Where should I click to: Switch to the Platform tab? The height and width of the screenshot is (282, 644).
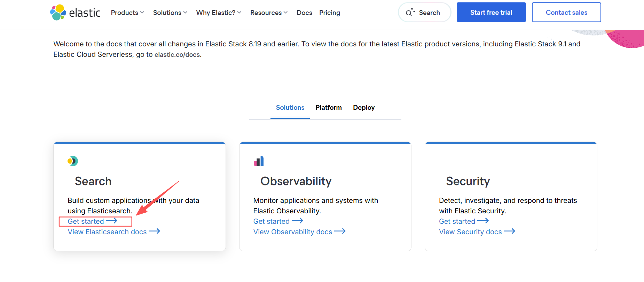click(x=329, y=108)
